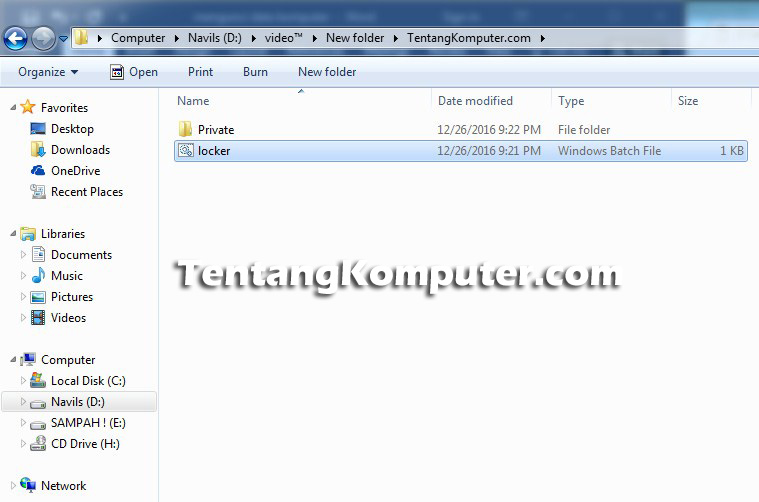Click the 12/26/2016 9:22 PM date cell
This screenshot has height=502, width=759.
tap(489, 130)
